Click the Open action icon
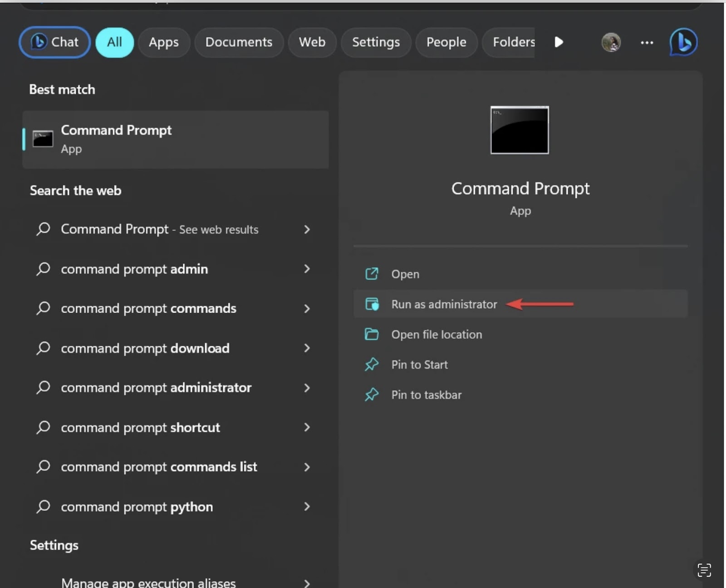726x588 pixels. point(372,274)
